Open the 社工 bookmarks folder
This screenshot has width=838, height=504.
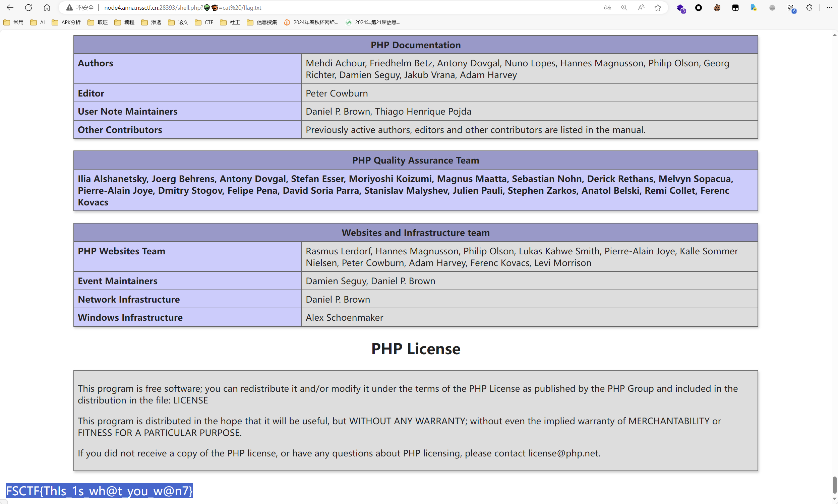(230, 22)
